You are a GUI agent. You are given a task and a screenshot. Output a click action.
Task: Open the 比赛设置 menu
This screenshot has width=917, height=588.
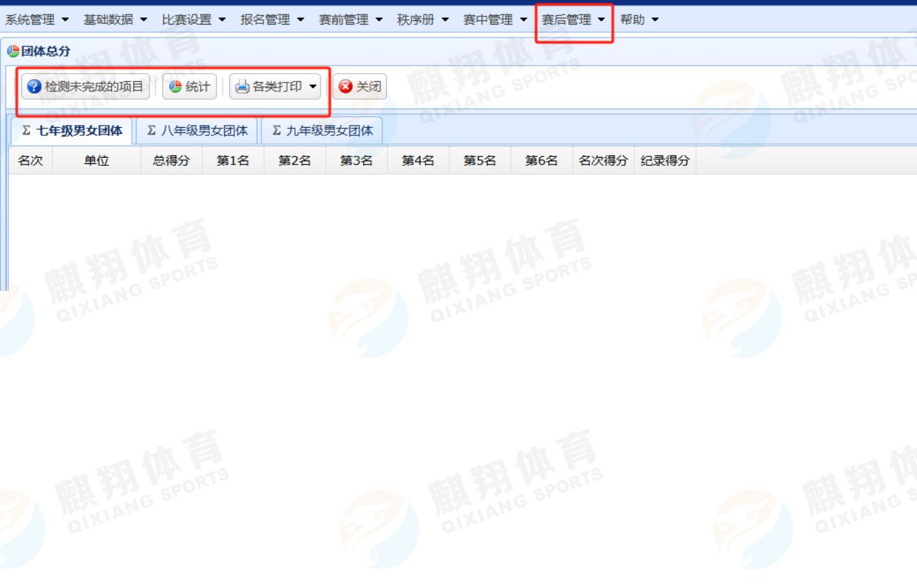[194, 20]
